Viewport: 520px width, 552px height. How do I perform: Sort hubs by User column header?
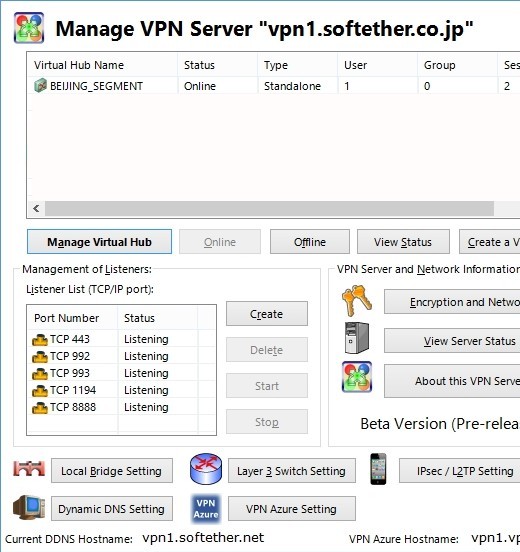pos(377,65)
